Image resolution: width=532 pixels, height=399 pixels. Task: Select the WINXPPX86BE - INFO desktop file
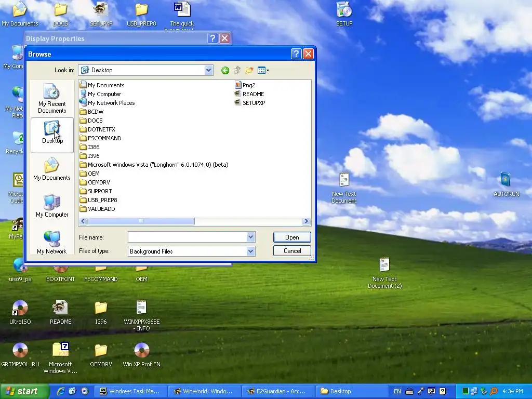coord(141,315)
